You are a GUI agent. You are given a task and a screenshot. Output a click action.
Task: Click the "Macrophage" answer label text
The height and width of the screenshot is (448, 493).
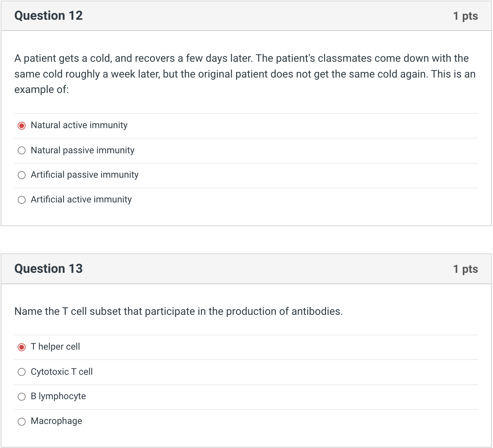[x=56, y=421]
